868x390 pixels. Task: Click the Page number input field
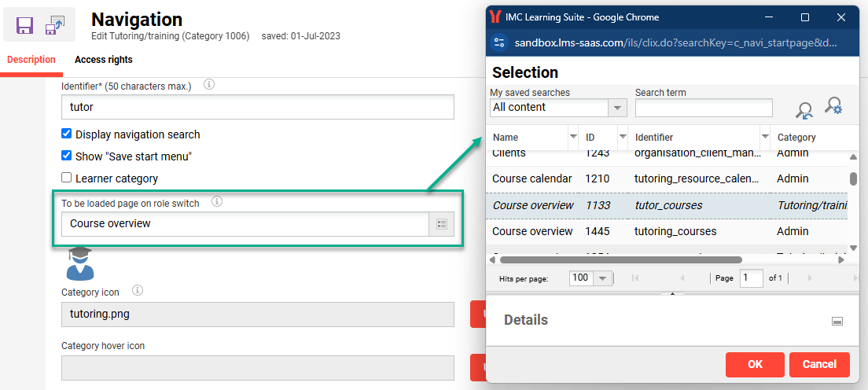[751, 278]
